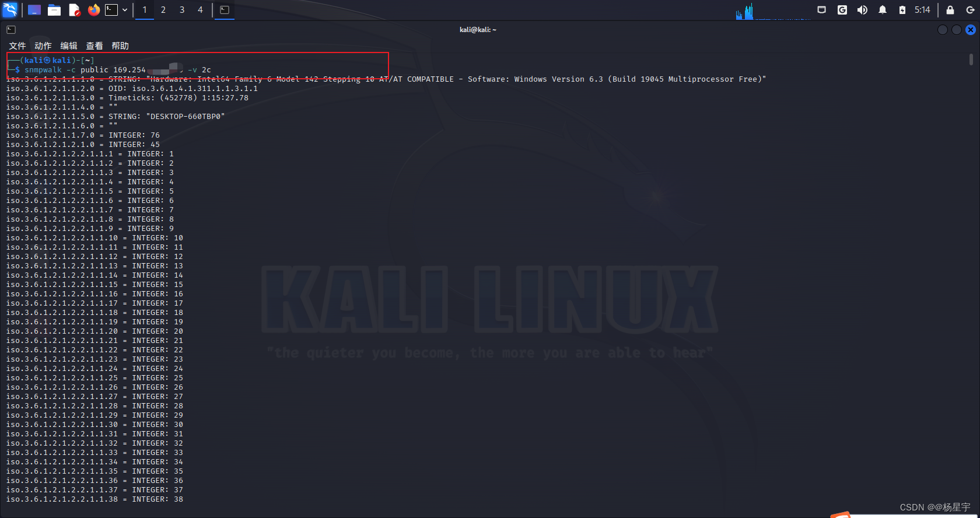980x518 pixels.
Task: Click the iso.3.6.1.2.1.2.2.1.1.38 line
Action: click(x=94, y=499)
